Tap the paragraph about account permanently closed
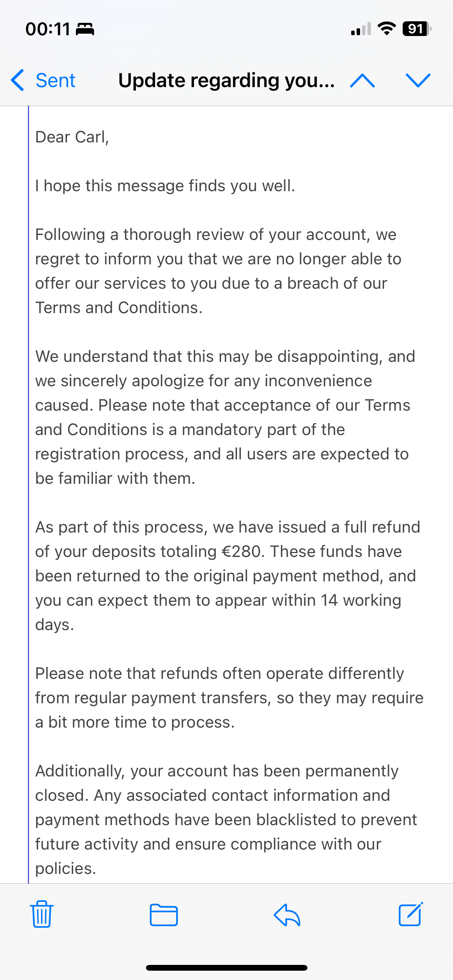Screen dimensions: 453x980 click(x=226, y=820)
